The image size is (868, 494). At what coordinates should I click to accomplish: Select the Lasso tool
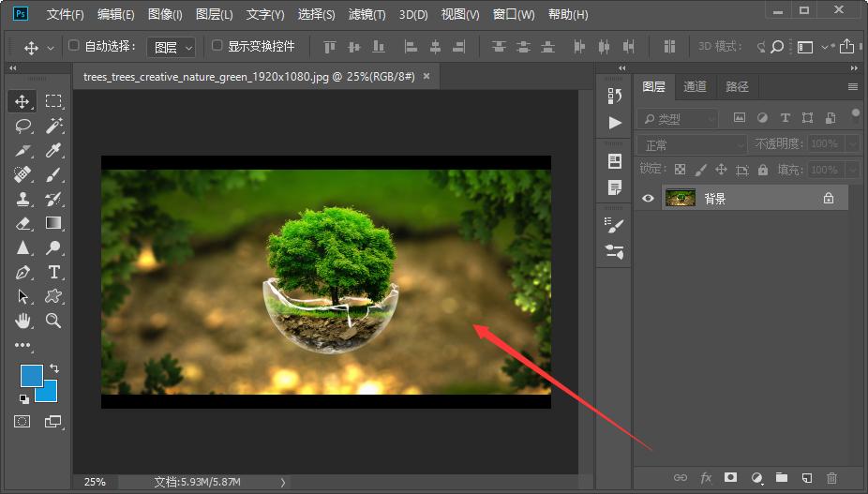[x=23, y=126]
